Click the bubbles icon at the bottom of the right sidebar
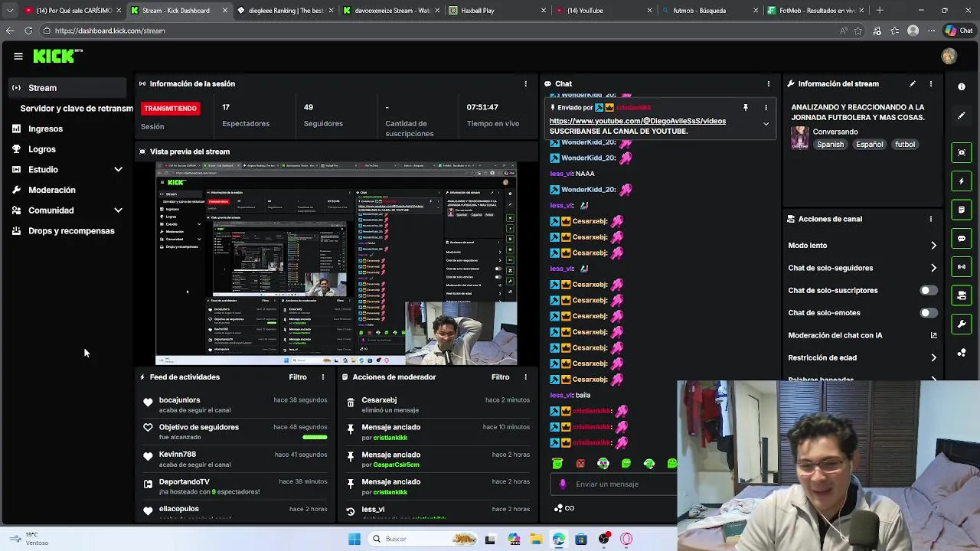 coord(962,353)
